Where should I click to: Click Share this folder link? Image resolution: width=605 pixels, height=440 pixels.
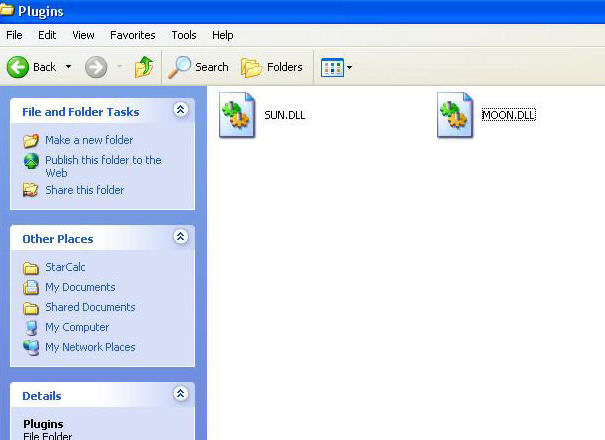(85, 190)
